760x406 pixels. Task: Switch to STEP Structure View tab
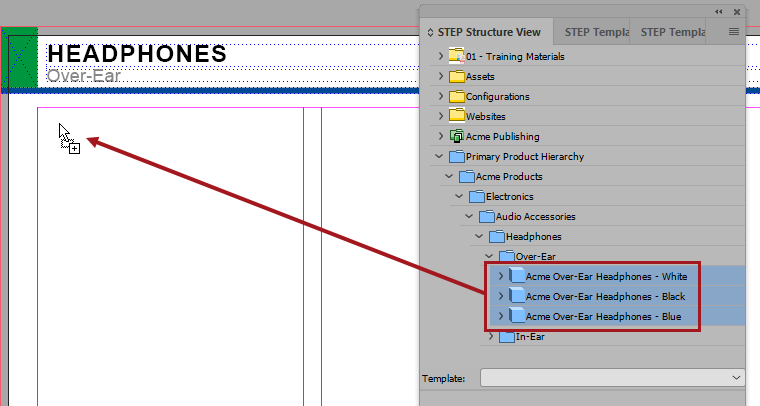[x=489, y=32]
